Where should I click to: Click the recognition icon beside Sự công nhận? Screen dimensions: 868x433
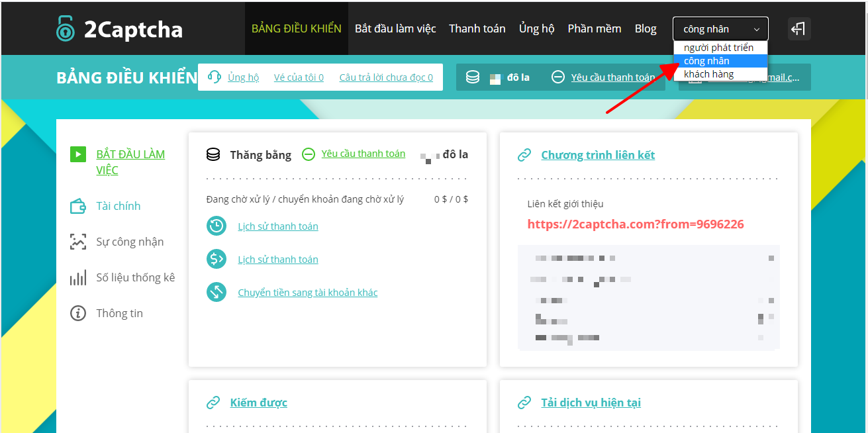click(78, 242)
